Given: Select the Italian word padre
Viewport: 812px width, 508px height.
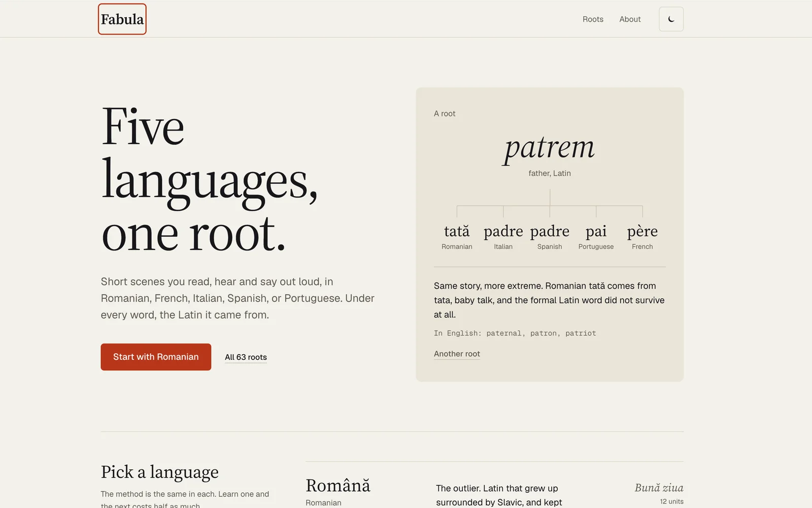Looking at the screenshot, I should click(503, 231).
